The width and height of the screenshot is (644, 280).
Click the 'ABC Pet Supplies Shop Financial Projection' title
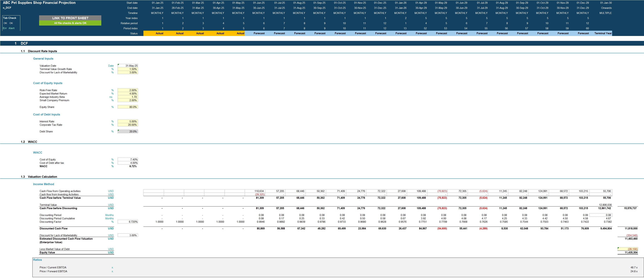click(39, 3)
